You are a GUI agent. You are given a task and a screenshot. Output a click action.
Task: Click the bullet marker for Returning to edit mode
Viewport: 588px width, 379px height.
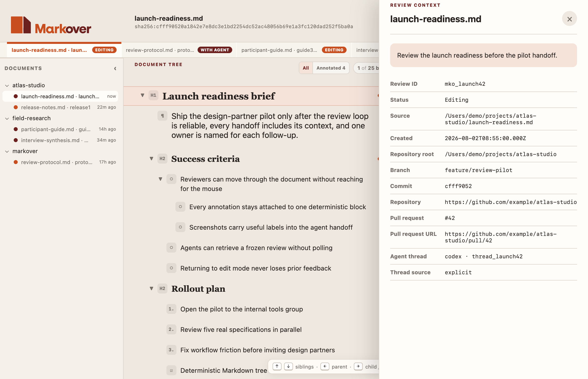tap(171, 268)
